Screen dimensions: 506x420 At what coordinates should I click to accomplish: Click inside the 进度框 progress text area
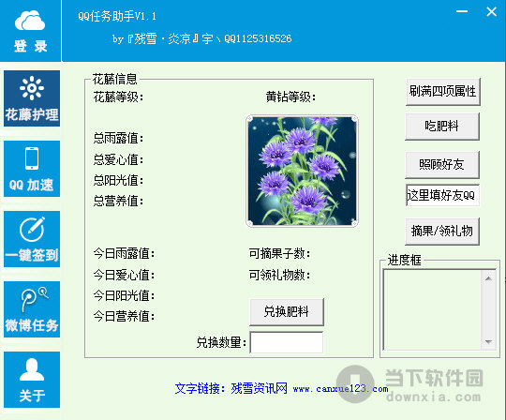pos(432,310)
